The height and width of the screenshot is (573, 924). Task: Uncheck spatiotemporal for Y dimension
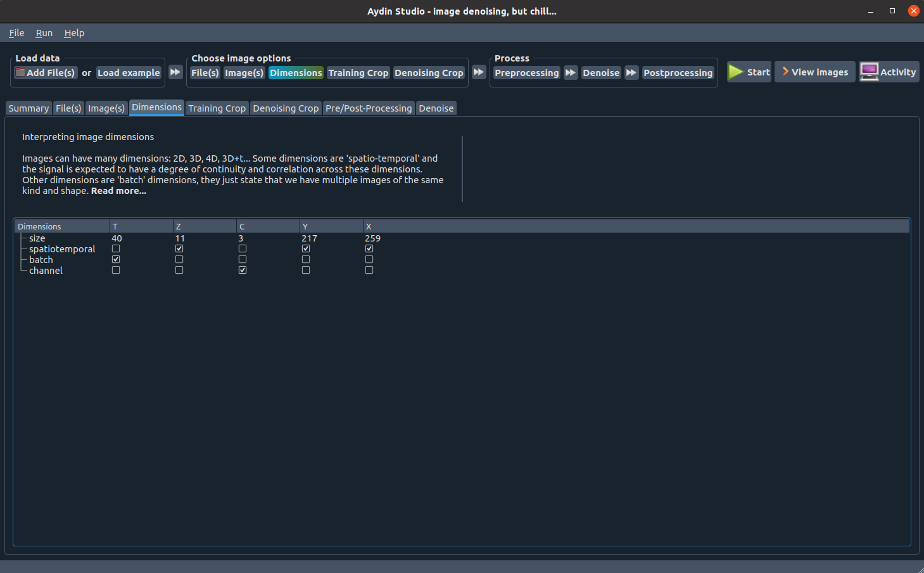(x=306, y=248)
